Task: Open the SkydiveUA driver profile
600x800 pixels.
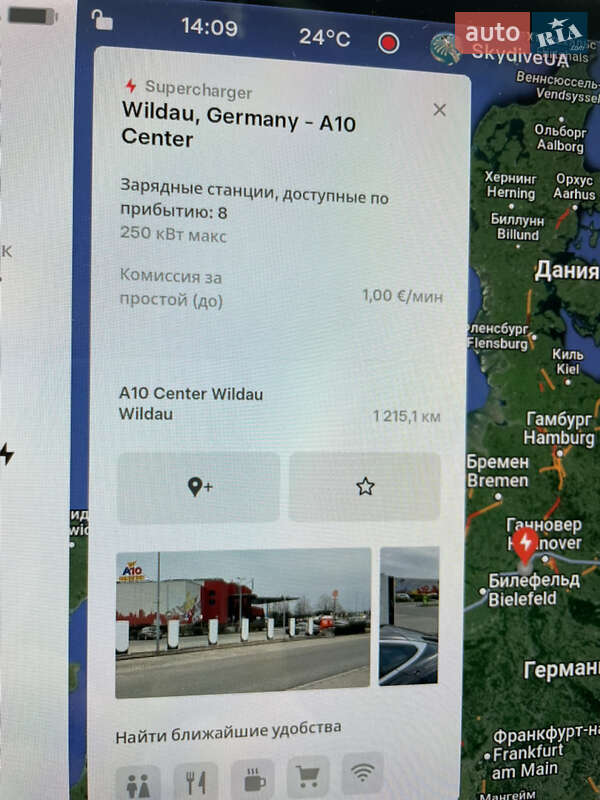Action: coord(500,51)
